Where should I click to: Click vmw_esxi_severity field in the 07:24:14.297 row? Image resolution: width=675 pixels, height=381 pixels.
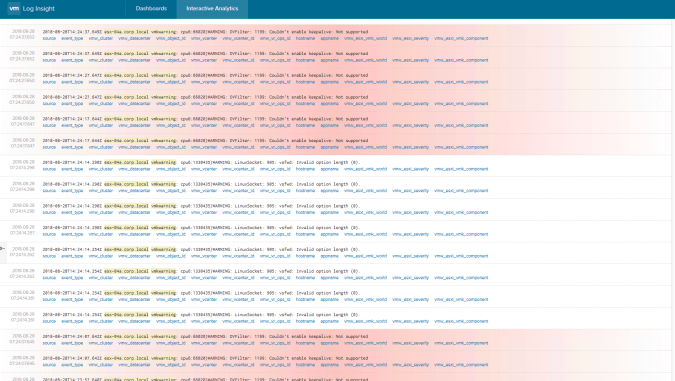(x=411, y=234)
